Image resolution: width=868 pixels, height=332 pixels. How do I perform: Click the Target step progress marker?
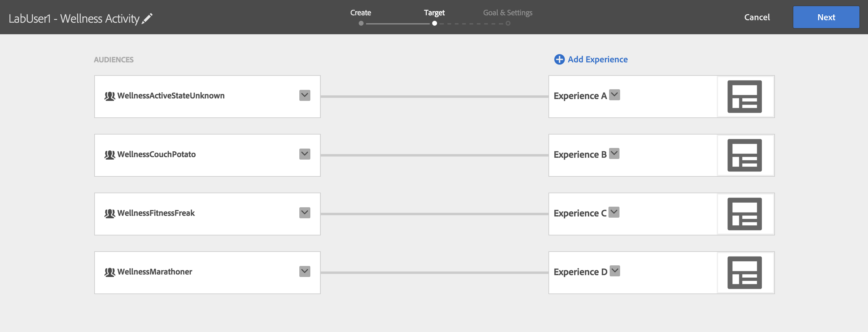(x=434, y=23)
